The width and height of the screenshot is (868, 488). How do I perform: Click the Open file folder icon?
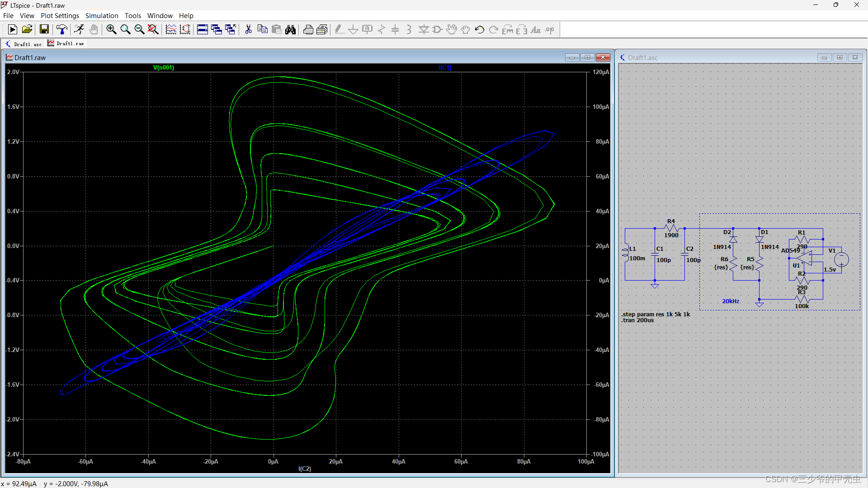click(x=27, y=30)
